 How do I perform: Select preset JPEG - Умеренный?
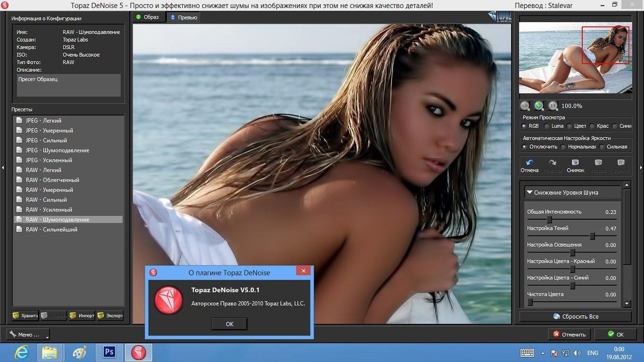point(68,131)
